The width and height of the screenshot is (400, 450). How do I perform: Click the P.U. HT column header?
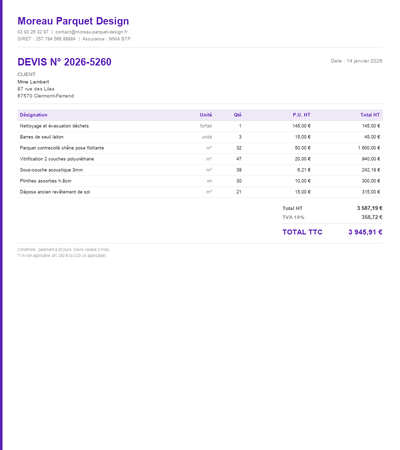301,115
